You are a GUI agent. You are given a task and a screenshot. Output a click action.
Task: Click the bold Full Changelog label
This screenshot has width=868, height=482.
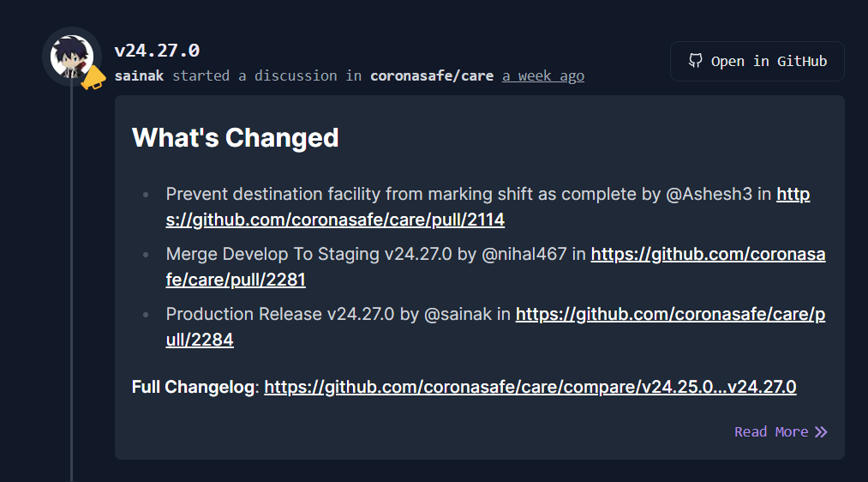pyautogui.click(x=193, y=387)
